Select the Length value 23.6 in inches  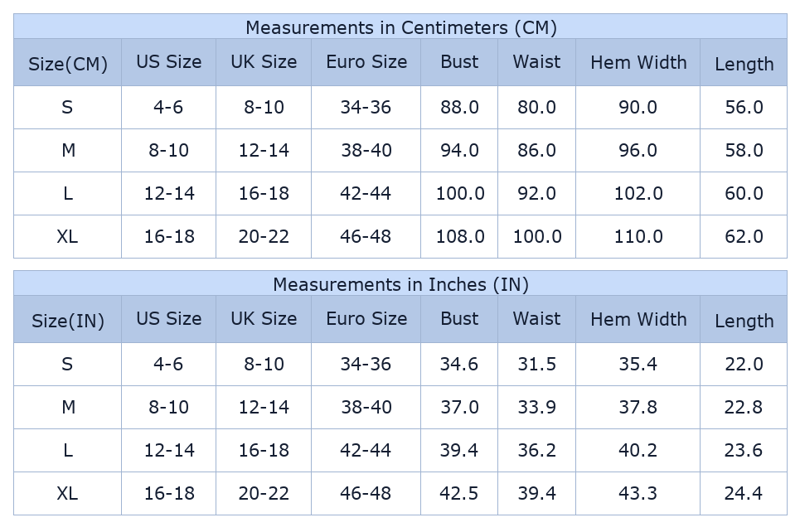744,451
